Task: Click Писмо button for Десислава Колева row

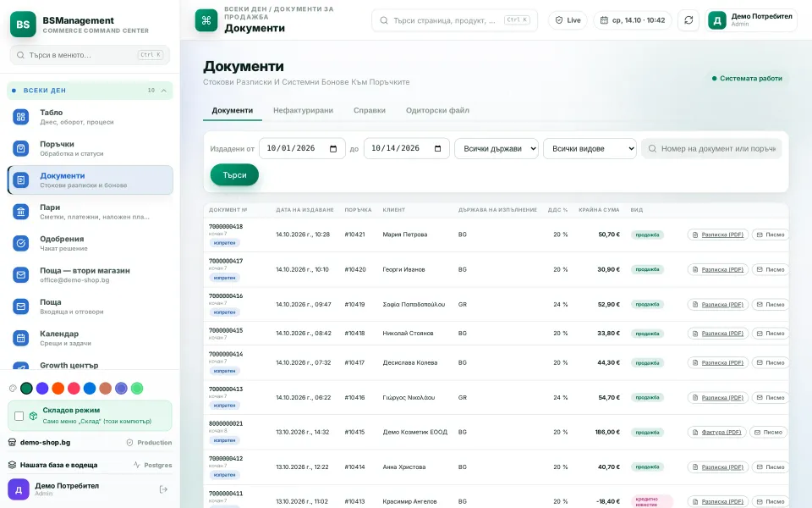Action: tap(770, 363)
